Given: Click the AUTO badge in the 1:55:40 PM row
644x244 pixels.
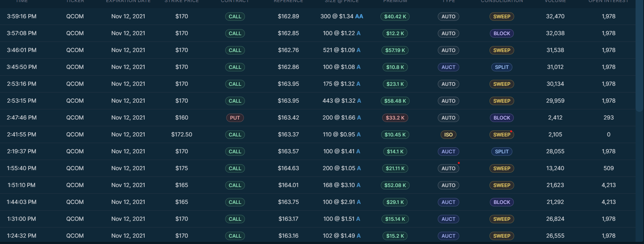Looking at the screenshot, I should [448, 168].
